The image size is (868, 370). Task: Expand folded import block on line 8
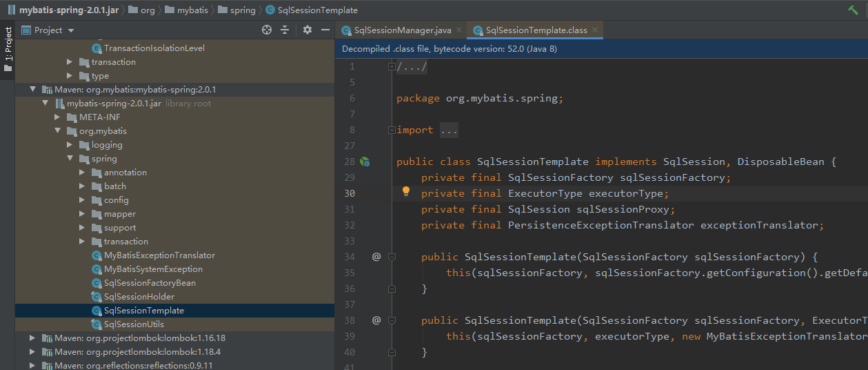point(392,130)
